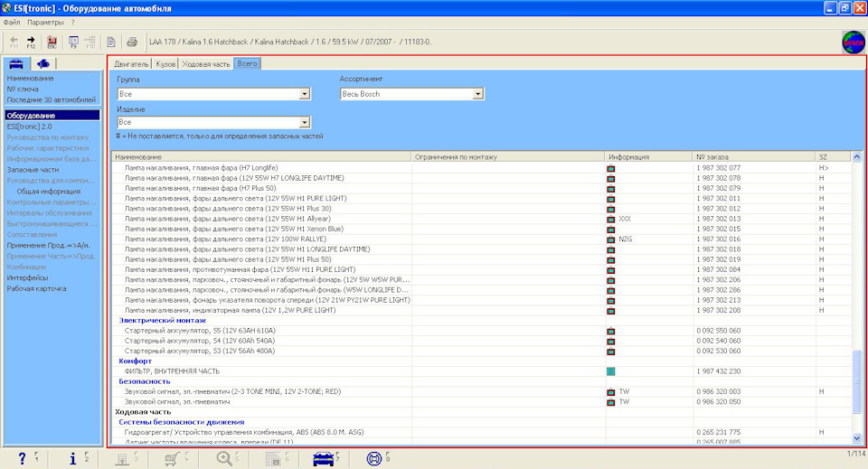Open the Параметры menu
The image size is (868, 469).
pos(45,23)
